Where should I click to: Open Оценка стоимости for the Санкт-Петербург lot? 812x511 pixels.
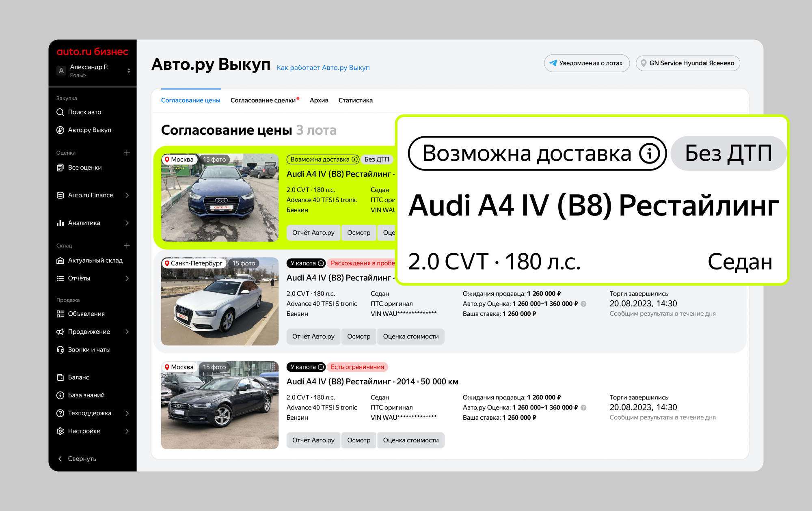coord(411,336)
